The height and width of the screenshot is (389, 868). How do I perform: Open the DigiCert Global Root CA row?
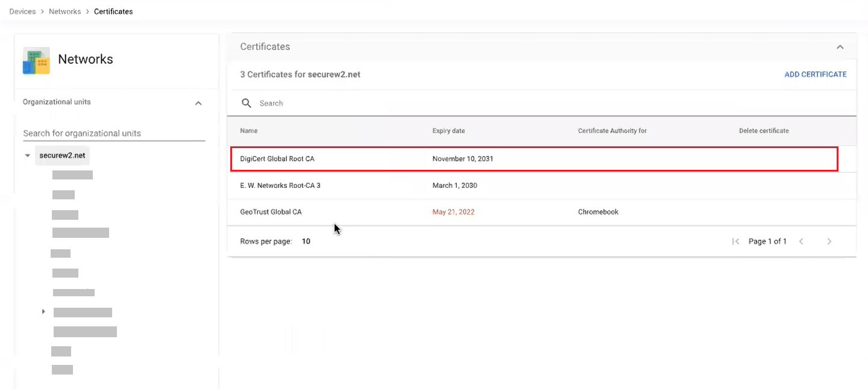point(277,159)
